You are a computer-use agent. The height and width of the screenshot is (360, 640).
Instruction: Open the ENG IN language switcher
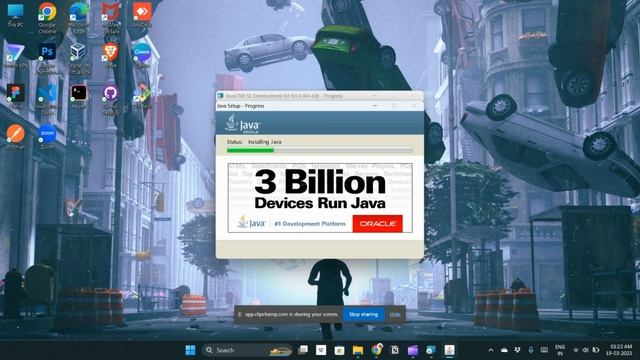point(560,350)
